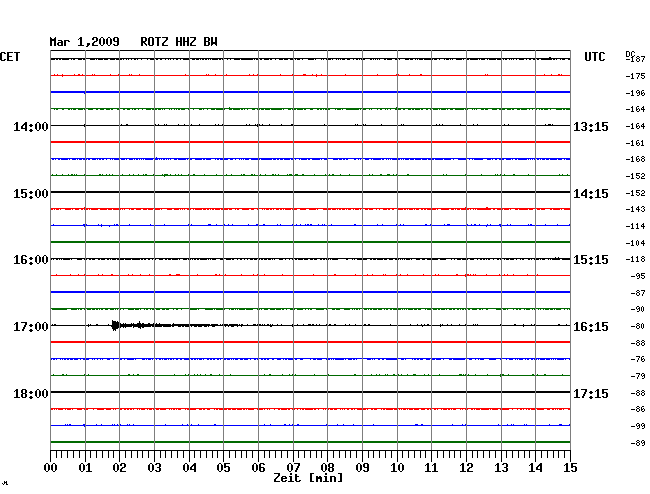The image size is (650, 494).
Task: Select DC offset value "-76"
Action: (x=638, y=359)
